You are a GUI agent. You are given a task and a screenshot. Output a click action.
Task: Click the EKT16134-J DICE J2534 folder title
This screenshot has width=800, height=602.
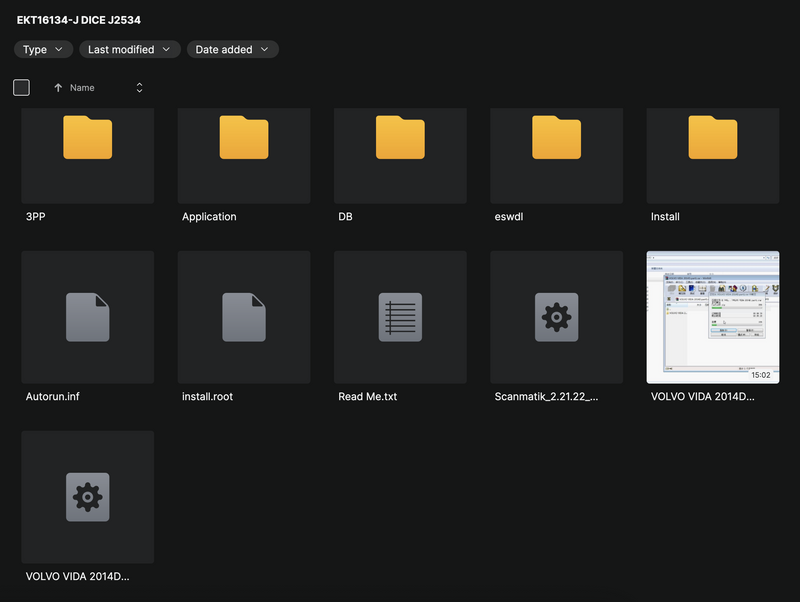click(78, 19)
